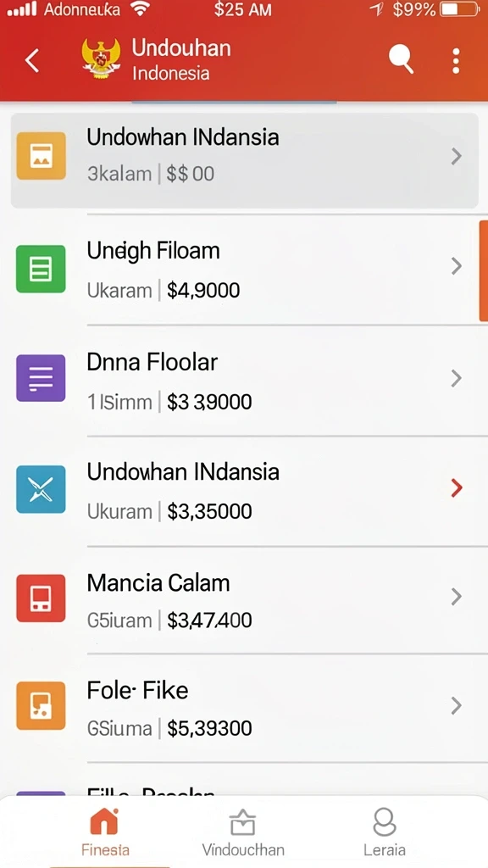
Task: Open the Dnna Floolar list entry
Action: [244, 381]
